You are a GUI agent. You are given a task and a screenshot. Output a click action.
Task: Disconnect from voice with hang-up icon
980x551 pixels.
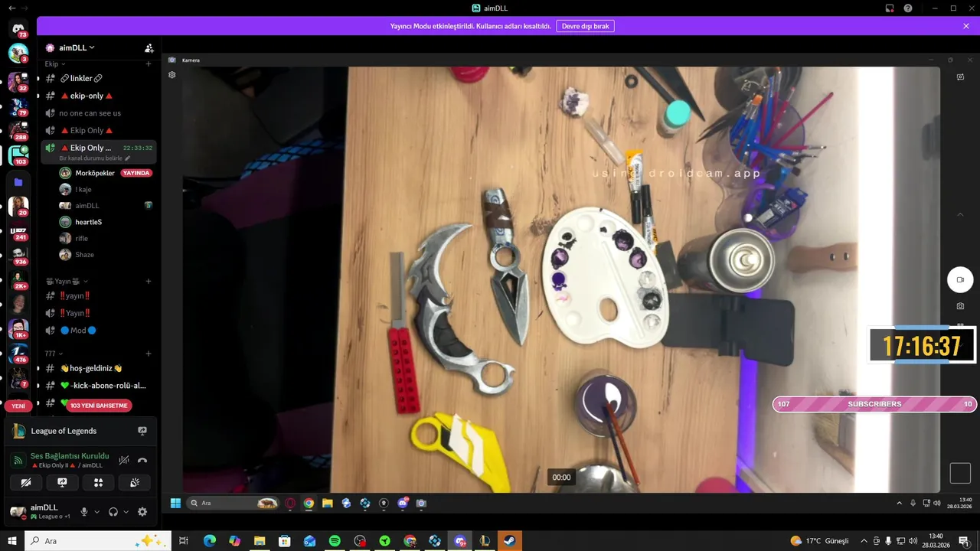pyautogui.click(x=142, y=461)
